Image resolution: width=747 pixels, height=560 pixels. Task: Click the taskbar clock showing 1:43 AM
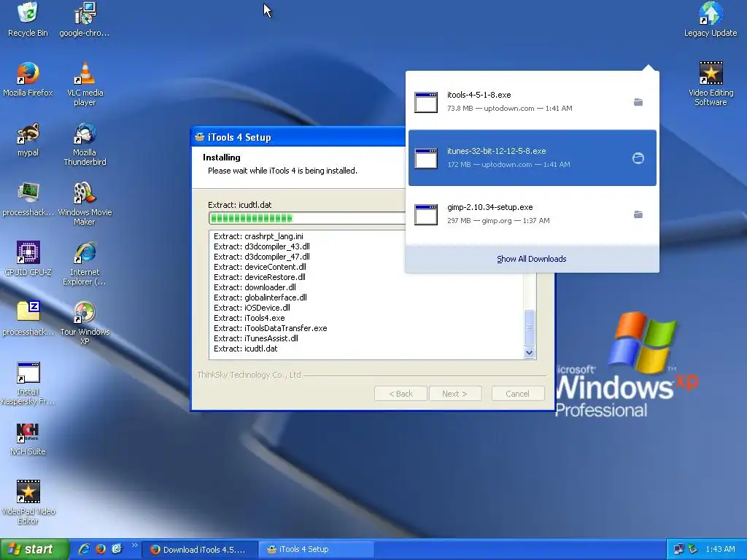click(x=720, y=549)
